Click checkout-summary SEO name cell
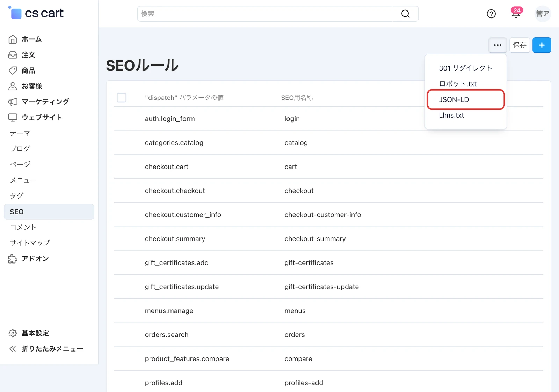Image resolution: width=559 pixels, height=392 pixels. click(315, 239)
